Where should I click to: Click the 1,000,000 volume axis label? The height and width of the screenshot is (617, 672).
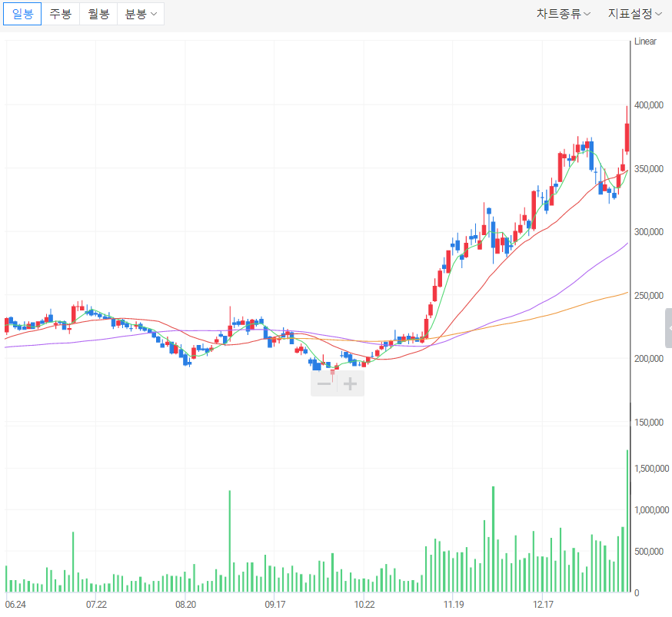coord(651,510)
